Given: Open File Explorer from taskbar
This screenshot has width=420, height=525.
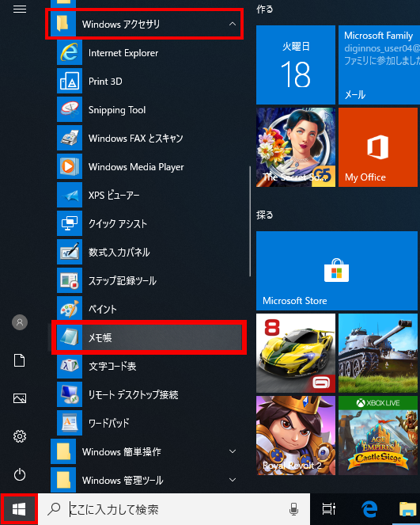Looking at the screenshot, I should tap(408, 509).
